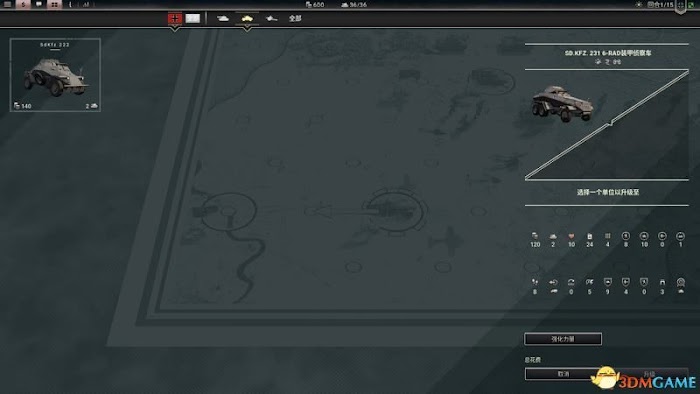Select the 全部 (All) filter tab
Viewport: 700px width, 394px height.
(295, 18)
